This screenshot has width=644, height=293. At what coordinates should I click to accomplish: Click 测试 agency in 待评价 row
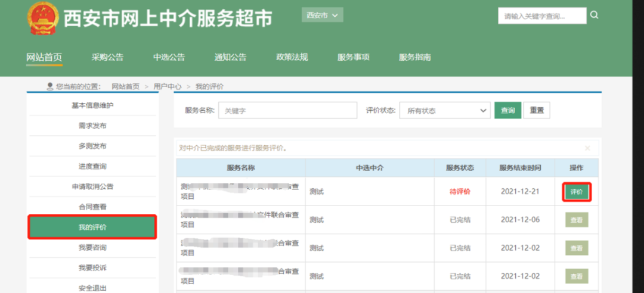pyautogui.click(x=317, y=192)
